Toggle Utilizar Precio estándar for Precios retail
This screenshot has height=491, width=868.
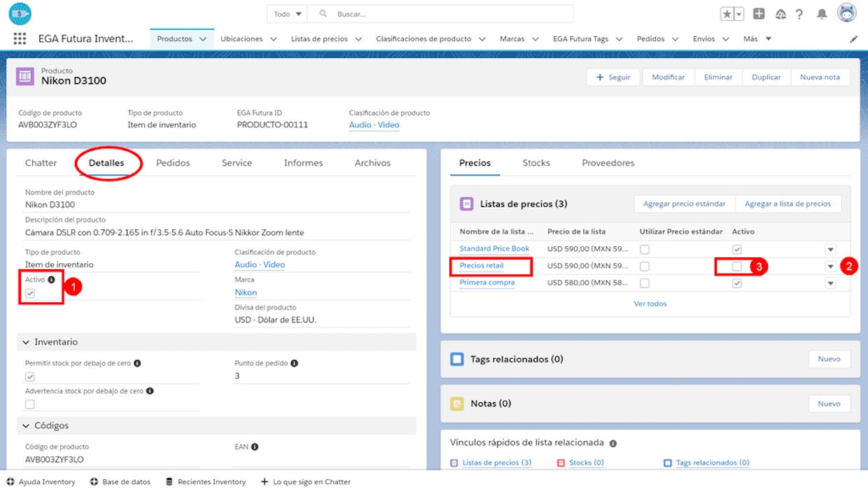point(645,266)
